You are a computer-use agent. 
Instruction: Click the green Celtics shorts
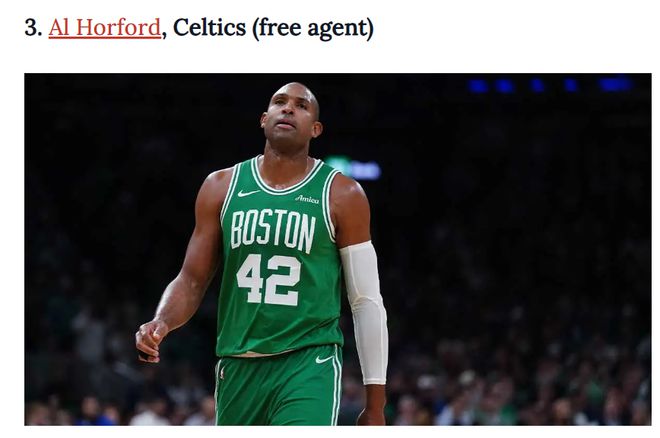coord(279,386)
